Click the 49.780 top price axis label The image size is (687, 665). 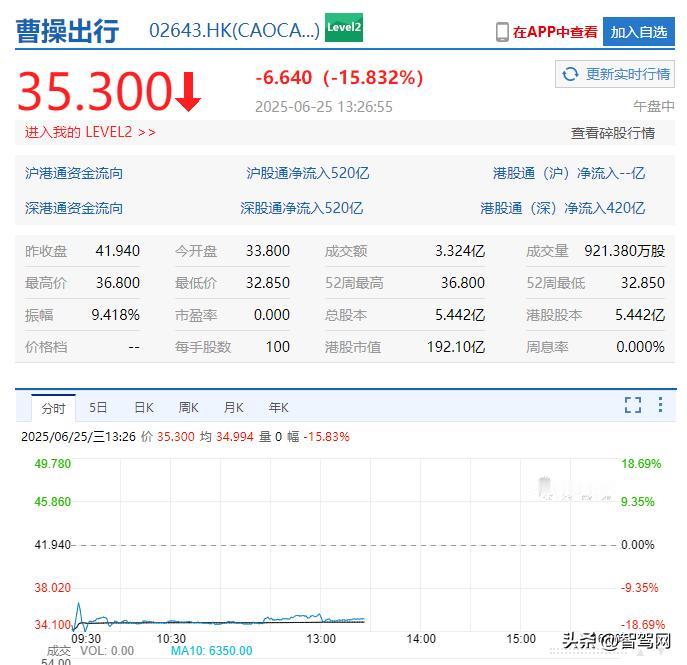[x=53, y=463]
